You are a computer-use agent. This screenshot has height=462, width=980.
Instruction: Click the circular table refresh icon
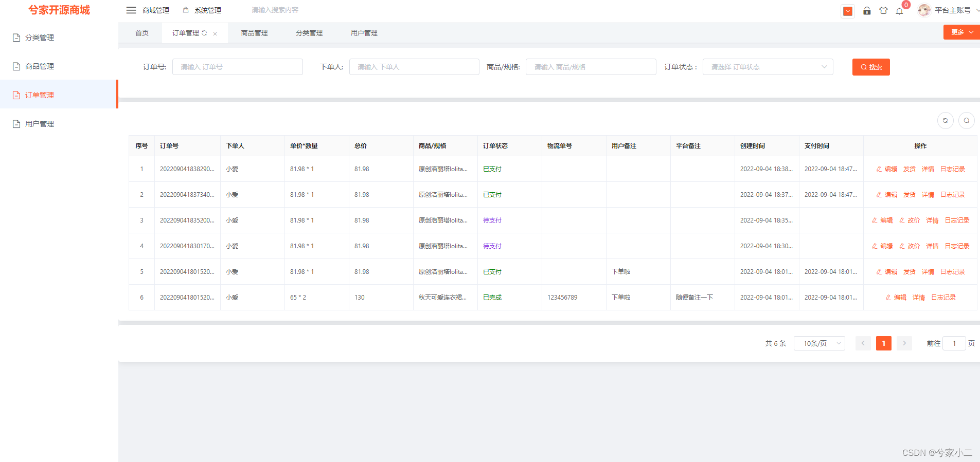pos(946,121)
